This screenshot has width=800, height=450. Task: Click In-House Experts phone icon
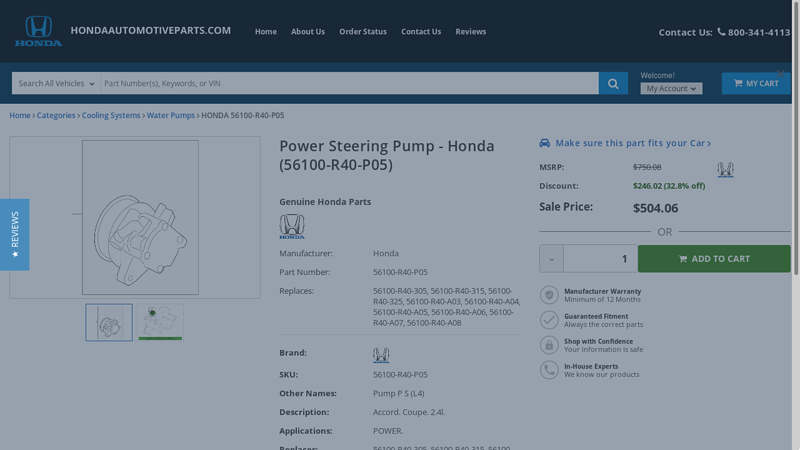549,370
